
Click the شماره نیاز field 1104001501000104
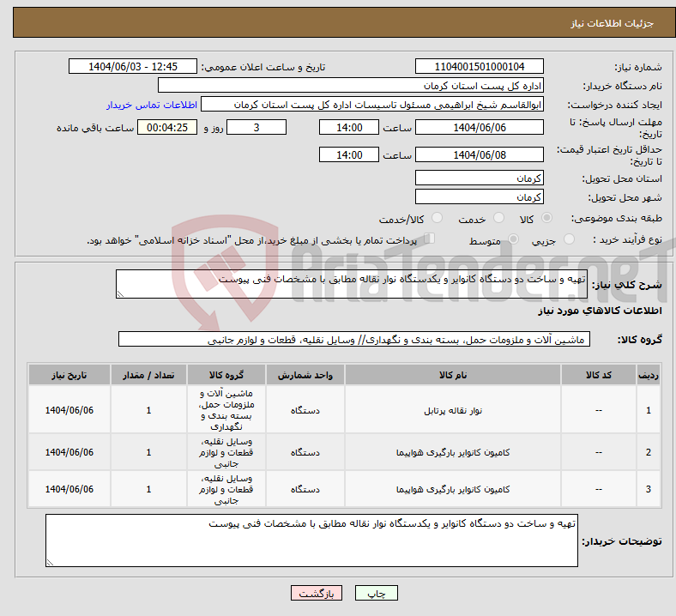point(479,66)
